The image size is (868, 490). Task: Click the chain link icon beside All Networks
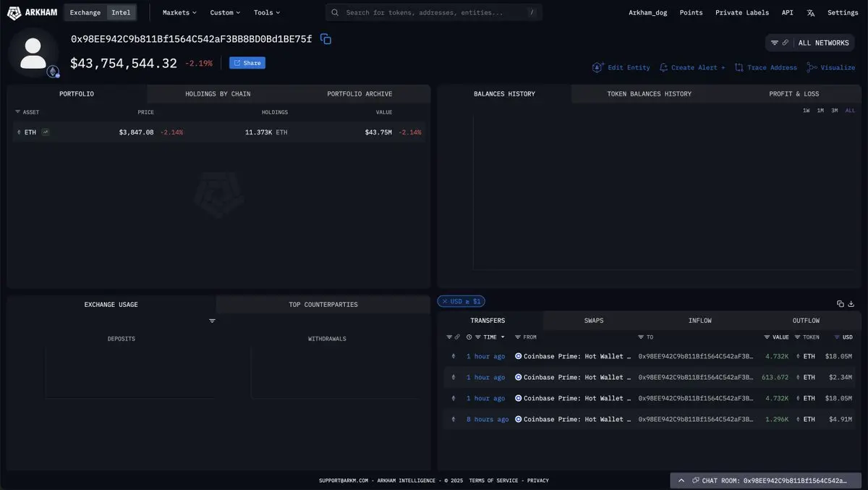[786, 43]
